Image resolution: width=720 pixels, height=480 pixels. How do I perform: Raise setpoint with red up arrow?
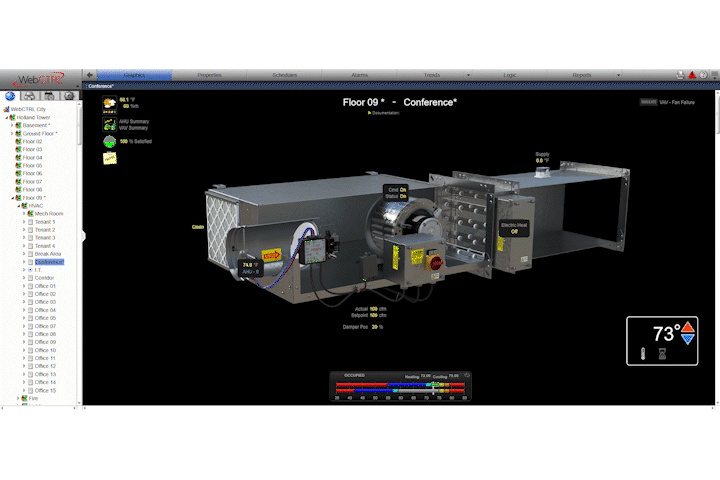click(687, 327)
